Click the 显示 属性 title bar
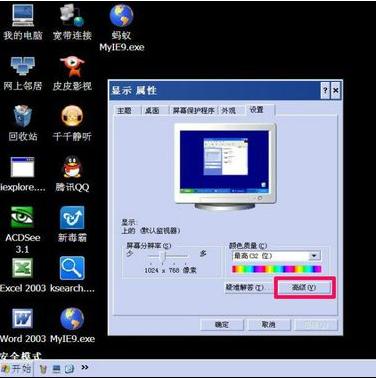Screen dimensions: 376x378 [215, 90]
